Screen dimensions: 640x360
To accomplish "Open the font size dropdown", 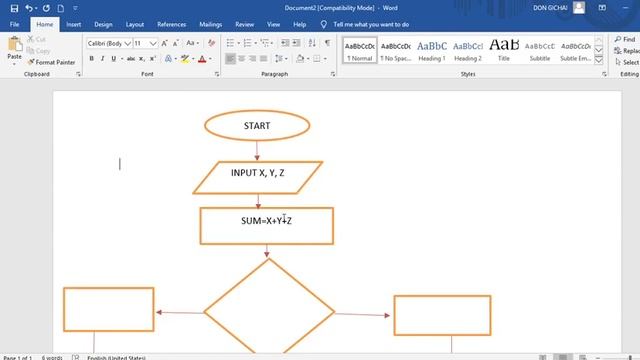I will (x=153, y=43).
